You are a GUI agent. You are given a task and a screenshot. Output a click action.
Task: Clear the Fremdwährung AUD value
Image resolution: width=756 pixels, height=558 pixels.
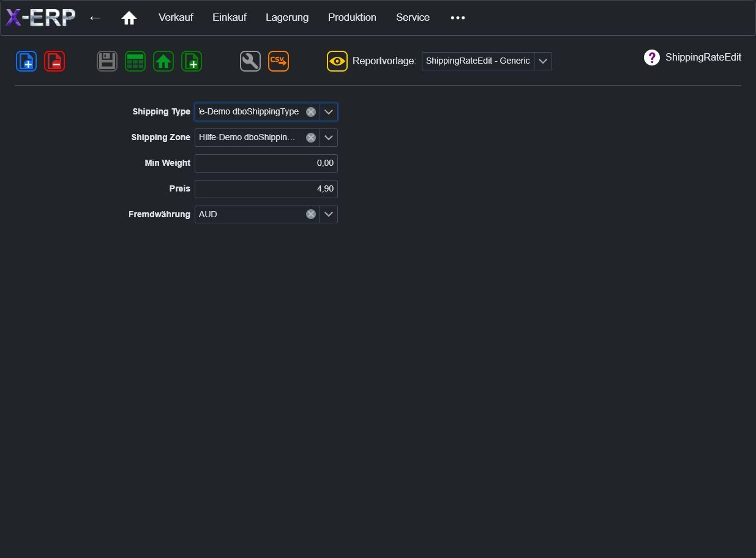coord(311,214)
